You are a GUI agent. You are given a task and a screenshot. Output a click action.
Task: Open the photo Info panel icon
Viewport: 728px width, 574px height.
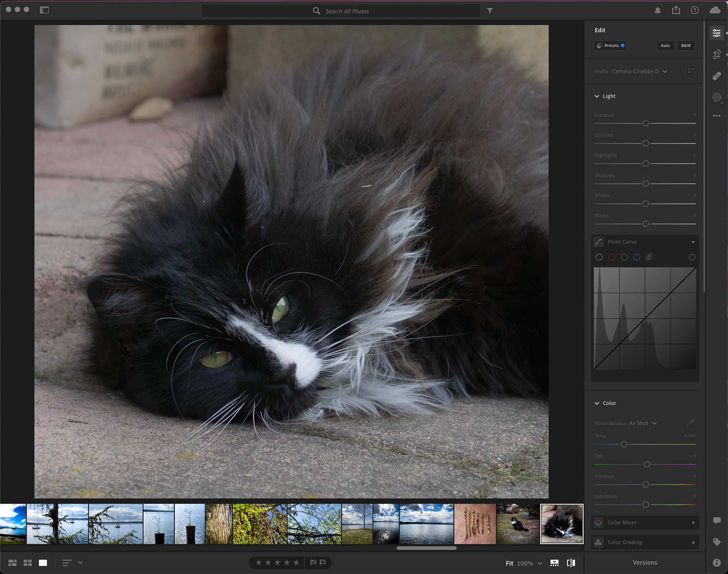pos(716,563)
